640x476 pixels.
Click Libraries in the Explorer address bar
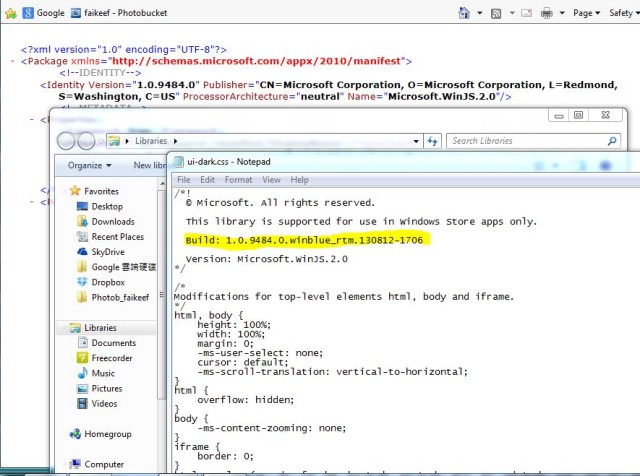coord(151,141)
